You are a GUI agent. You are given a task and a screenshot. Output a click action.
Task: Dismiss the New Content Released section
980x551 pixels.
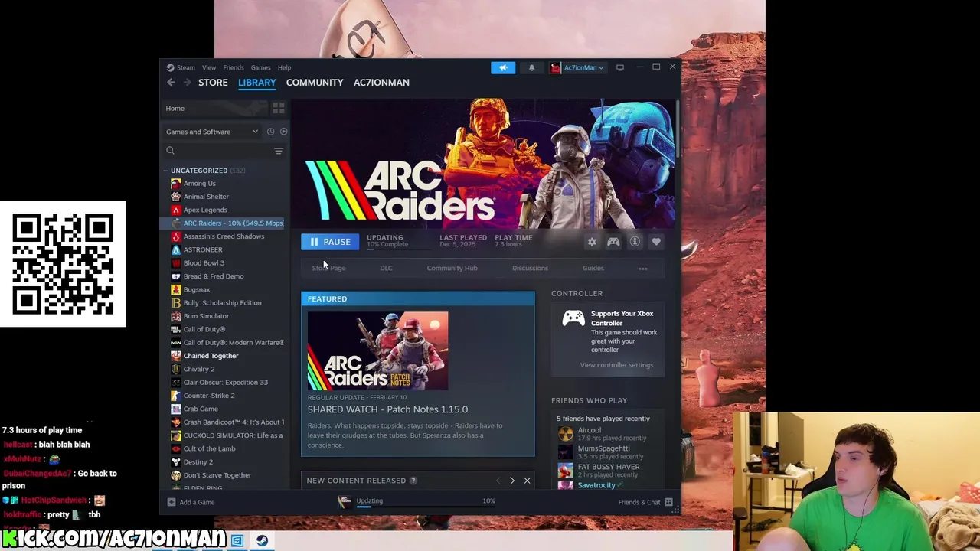[x=527, y=481]
